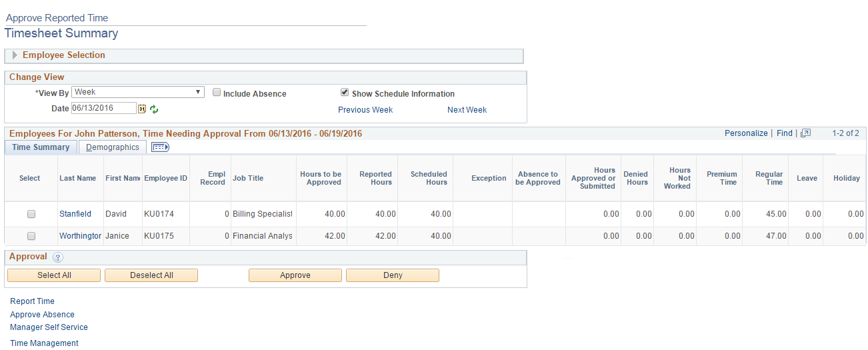Click the Hours to be Approved column header
868x350 pixels.
321,178
